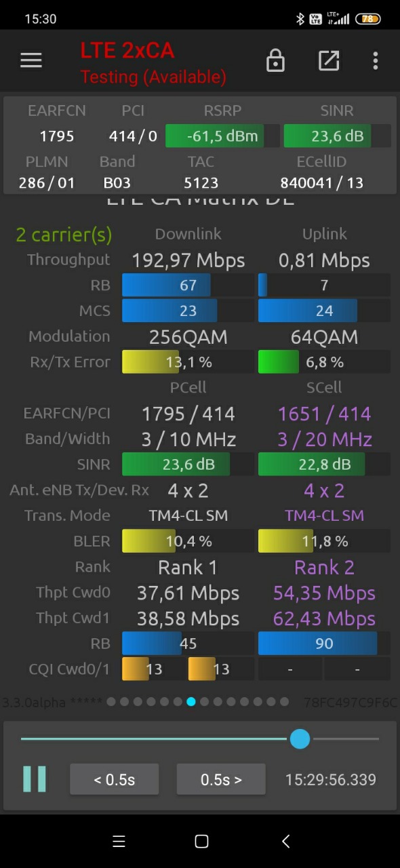Tap the Android back navigation button

[x=285, y=842]
